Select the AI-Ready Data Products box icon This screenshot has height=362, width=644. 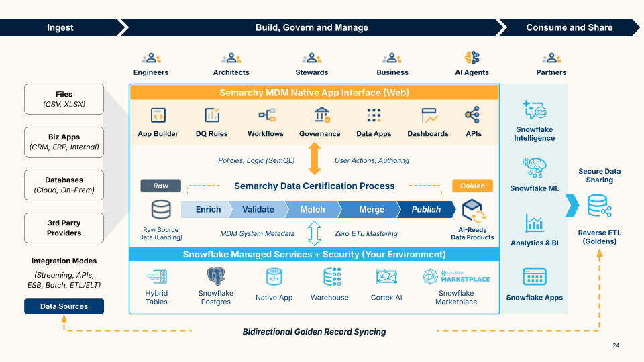(x=473, y=210)
